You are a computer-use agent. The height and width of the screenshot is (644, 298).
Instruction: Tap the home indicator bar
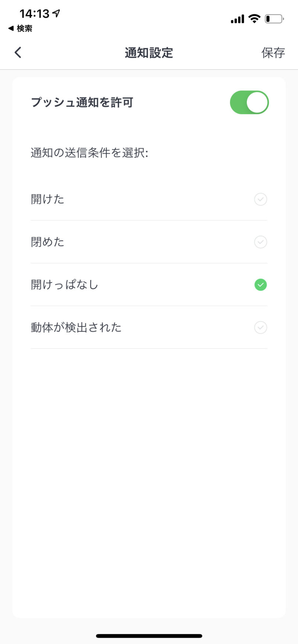click(149, 636)
